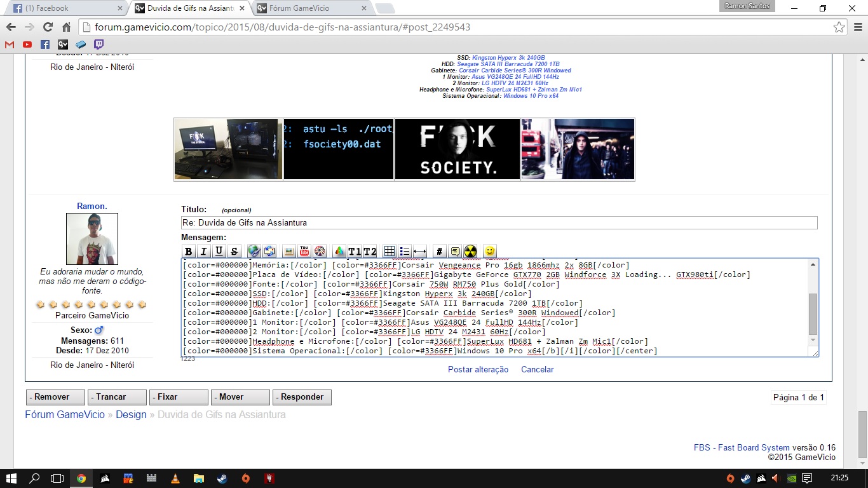Click page vertical scrollbar thumb
The image size is (868, 488).
point(862,435)
